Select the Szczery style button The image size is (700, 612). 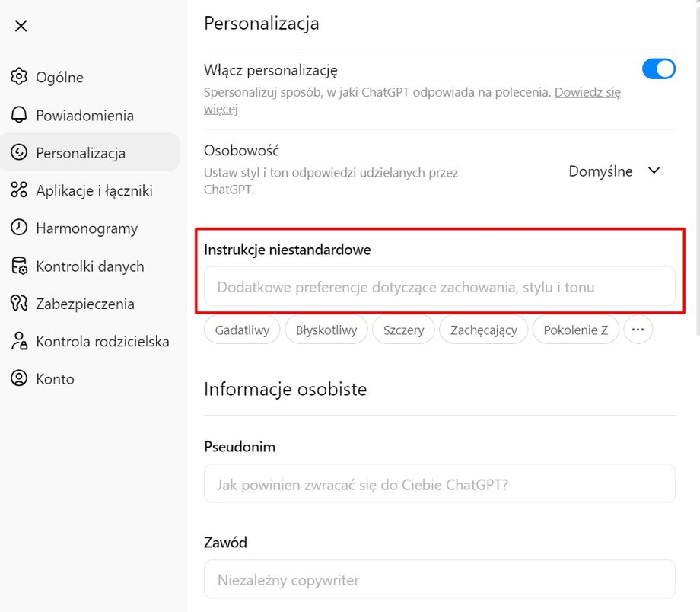pos(403,330)
